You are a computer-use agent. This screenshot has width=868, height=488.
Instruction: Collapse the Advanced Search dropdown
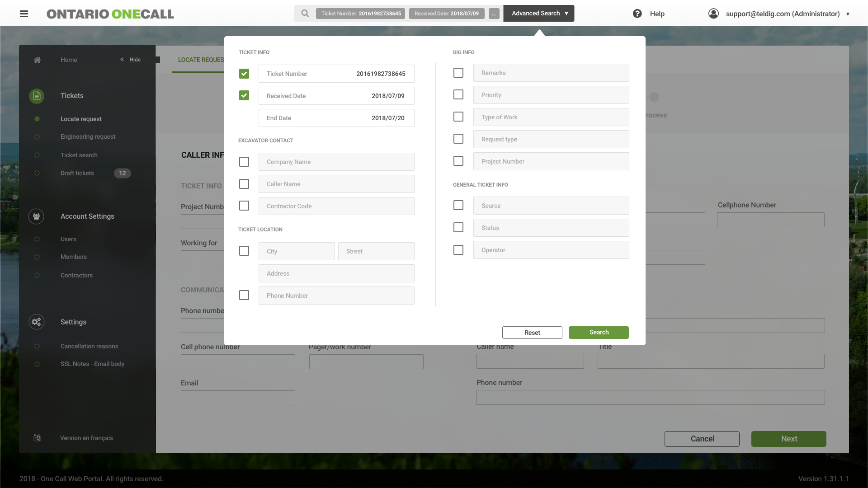click(538, 14)
